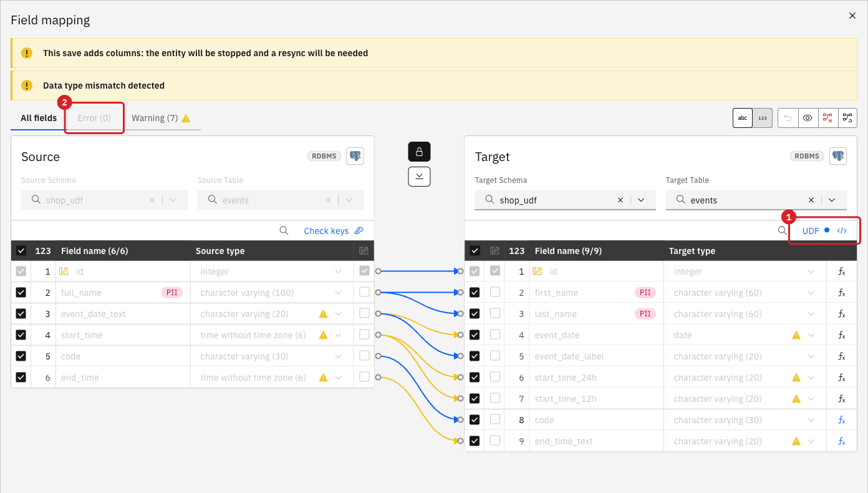Select the start_time_24h target field name
This screenshot has height=493, width=868.
[x=566, y=378]
